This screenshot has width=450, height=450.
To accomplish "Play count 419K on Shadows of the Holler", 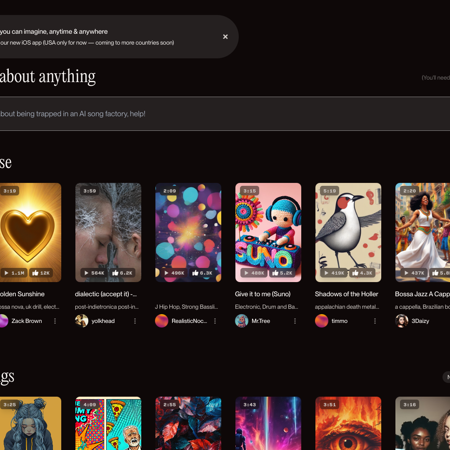I will point(334,273).
